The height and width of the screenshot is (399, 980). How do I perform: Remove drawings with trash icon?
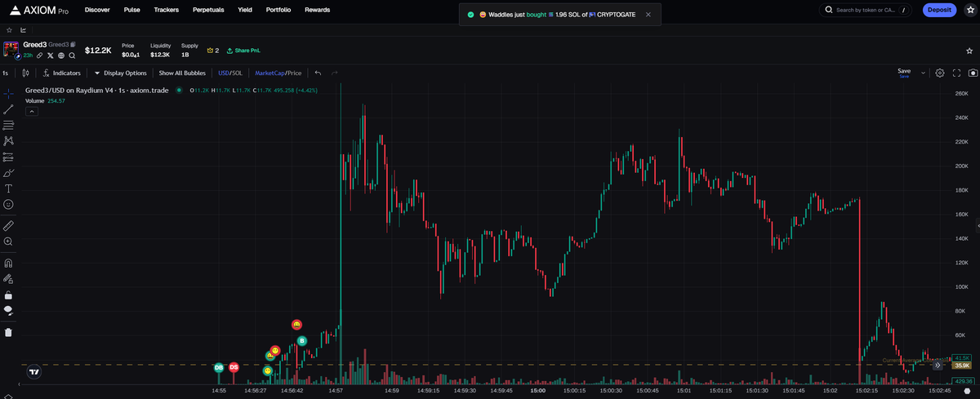(8, 332)
